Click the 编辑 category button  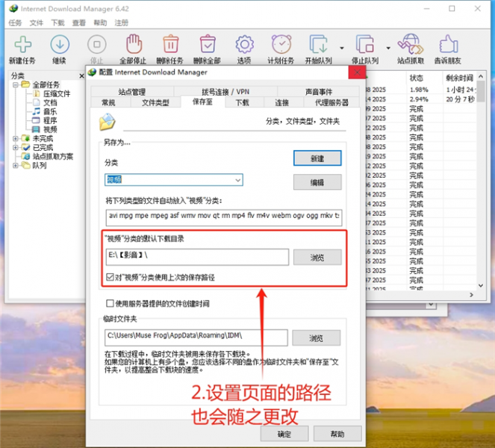point(317,182)
